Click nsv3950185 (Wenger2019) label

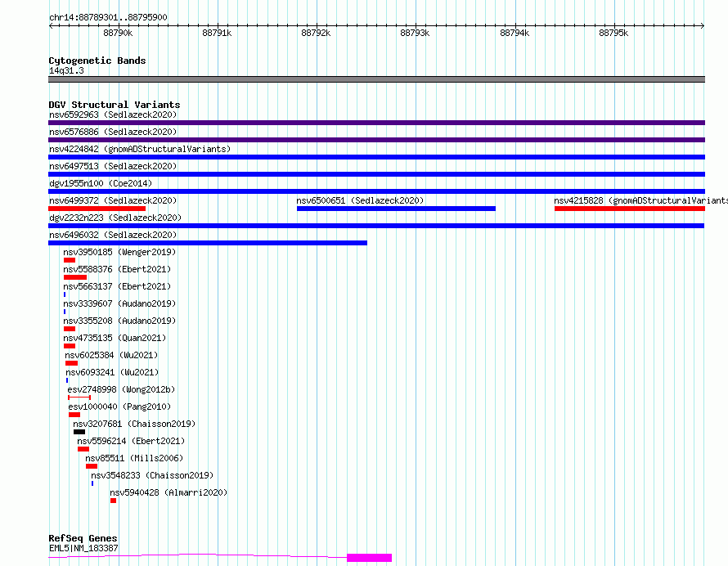[119, 252]
